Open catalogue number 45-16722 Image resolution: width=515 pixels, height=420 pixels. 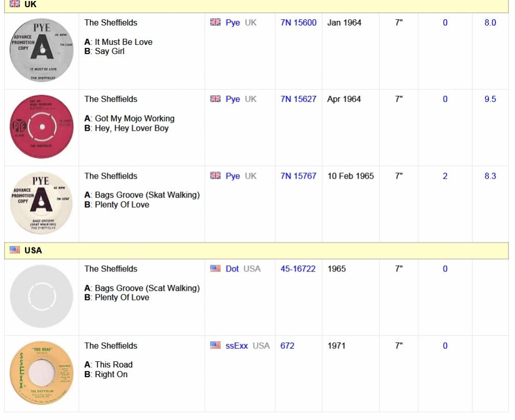(x=298, y=269)
